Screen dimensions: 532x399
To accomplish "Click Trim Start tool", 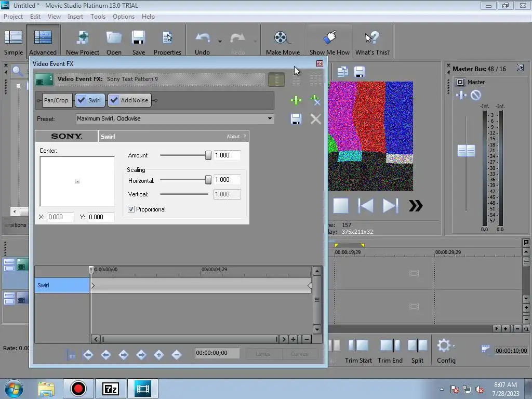I will tap(358, 352).
